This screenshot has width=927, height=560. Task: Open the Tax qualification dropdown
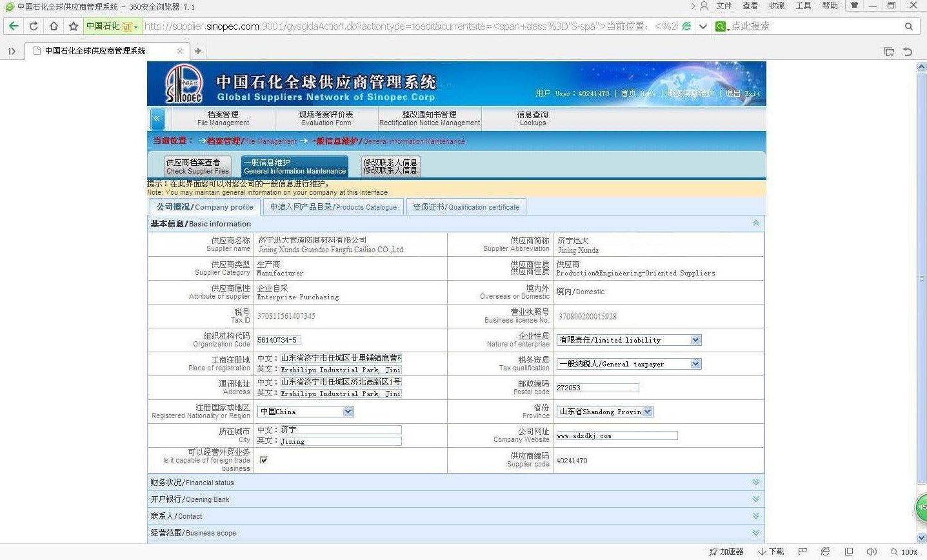tap(629, 364)
